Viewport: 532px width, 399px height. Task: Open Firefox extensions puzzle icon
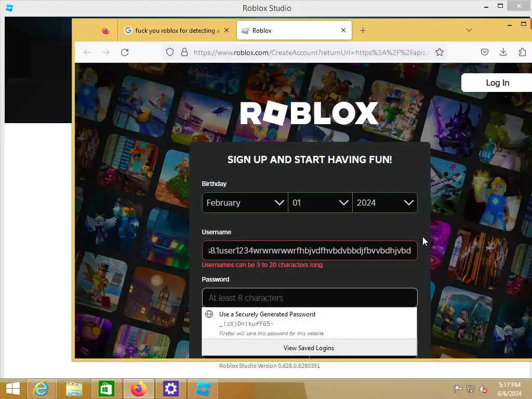[522, 52]
